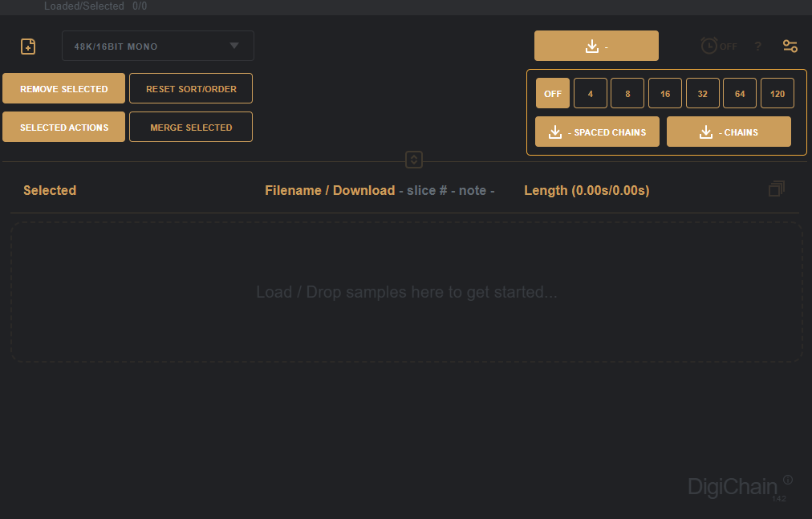Click Reset Sort/Order button
The image size is (812, 519).
tap(191, 89)
